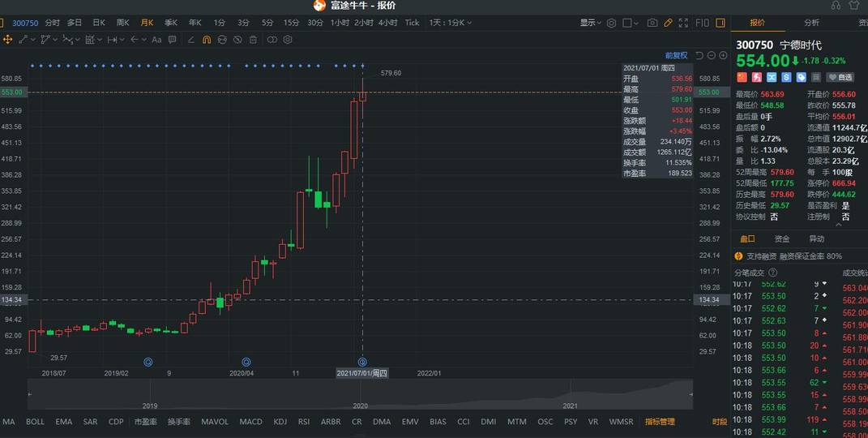Click the 前复权 adjustment link
The width and height of the screenshot is (868, 438).
(676, 55)
